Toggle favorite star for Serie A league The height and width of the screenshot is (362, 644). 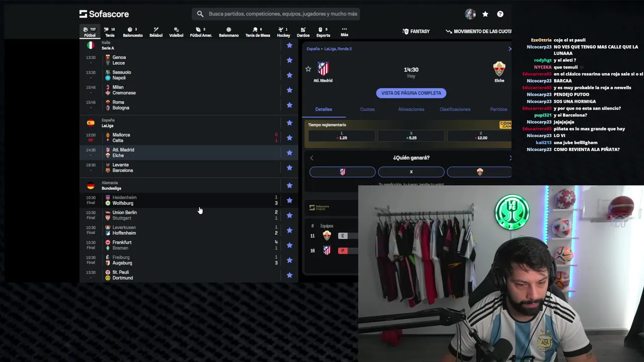(289, 45)
